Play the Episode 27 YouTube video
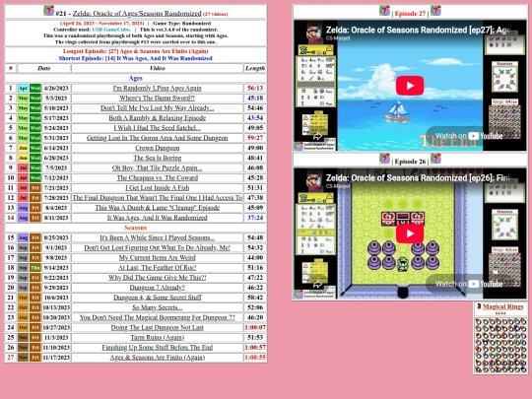532x399 pixels. 410,86
